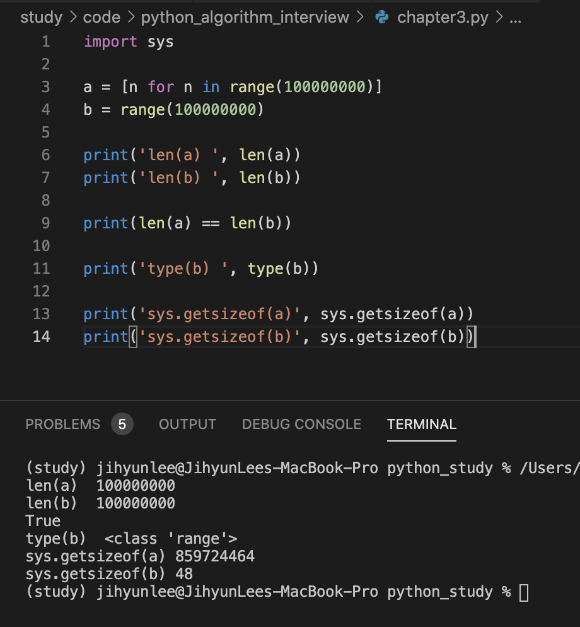Click the string 'sys.getsizeof(a)' on line 13

tap(220, 314)
